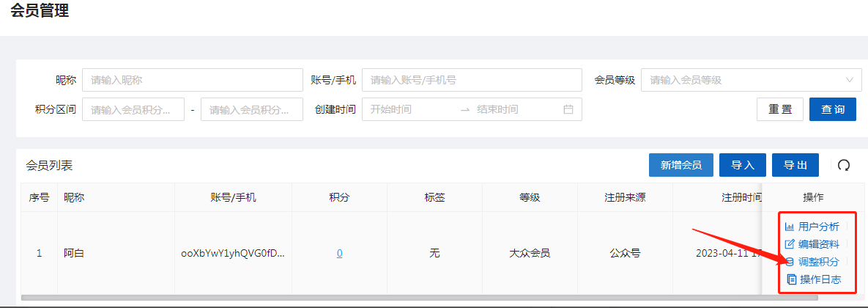The height and width of the screenshot is (308, 868).
Task: Click into the 账号/手机 search box
Action: click(472, 80)
